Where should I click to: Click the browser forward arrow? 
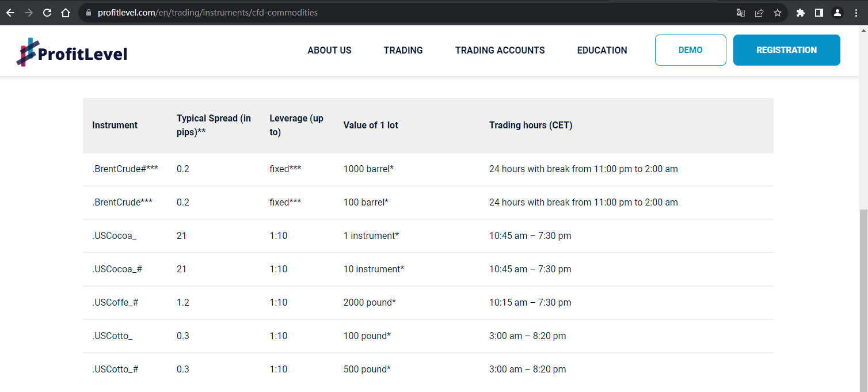click(x=29, y=13)
